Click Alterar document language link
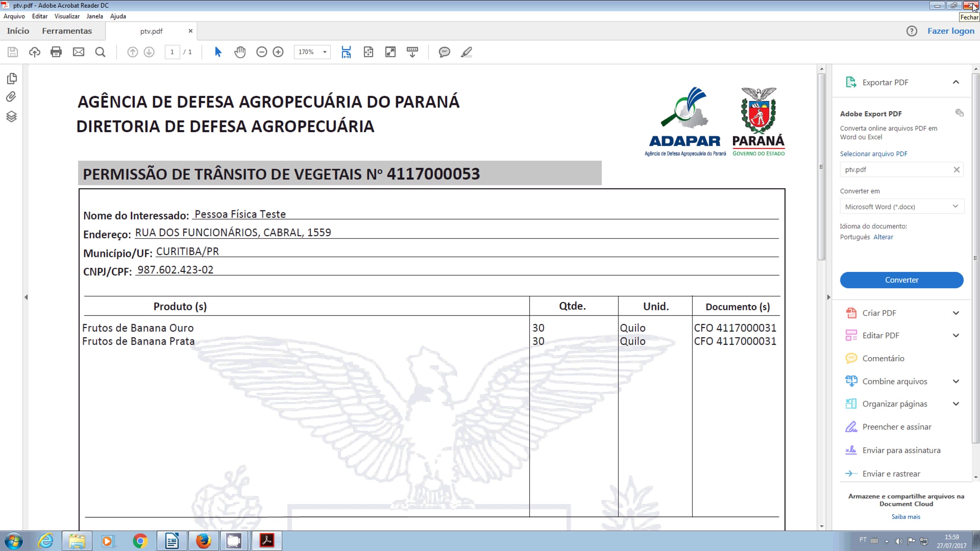 click(883, 237)
